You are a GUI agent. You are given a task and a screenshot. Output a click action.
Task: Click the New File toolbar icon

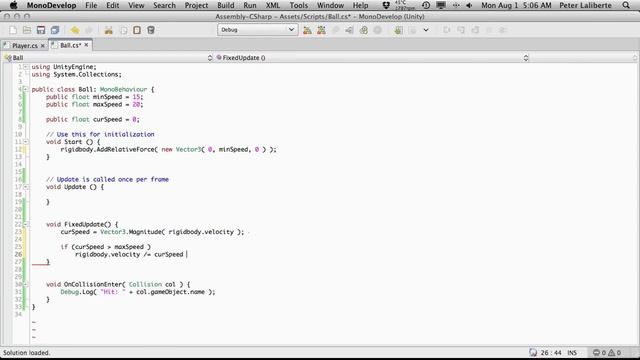(x=13, y=30)
